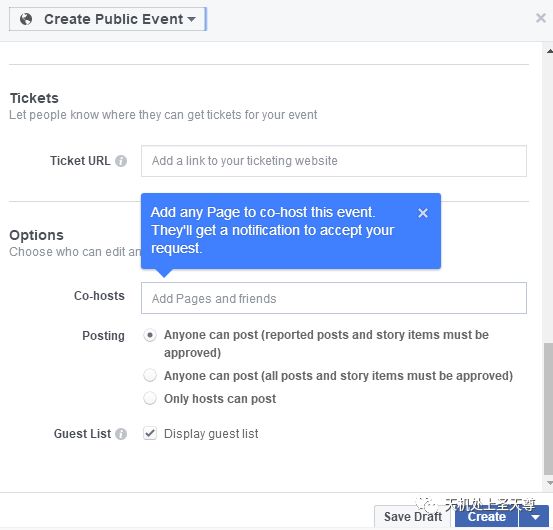553x530 pixels.
Task: Open the Create Public Event dropdown
Action: pyautogui.click(x=108, y=19)
